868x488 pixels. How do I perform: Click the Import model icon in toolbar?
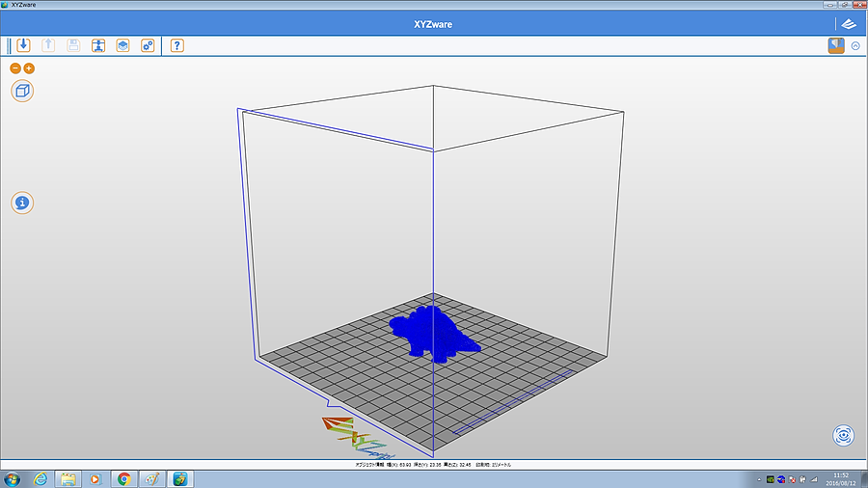[x=23, y=45]
